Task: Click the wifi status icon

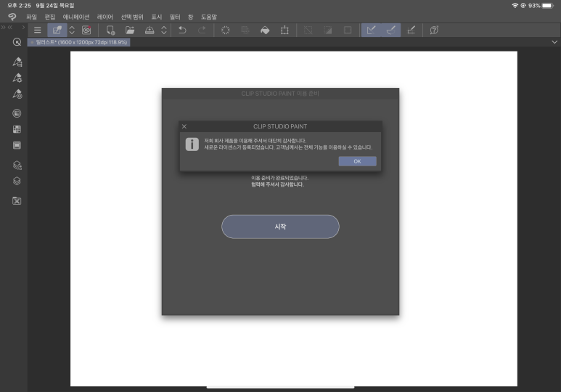Action: click(515, 5)
